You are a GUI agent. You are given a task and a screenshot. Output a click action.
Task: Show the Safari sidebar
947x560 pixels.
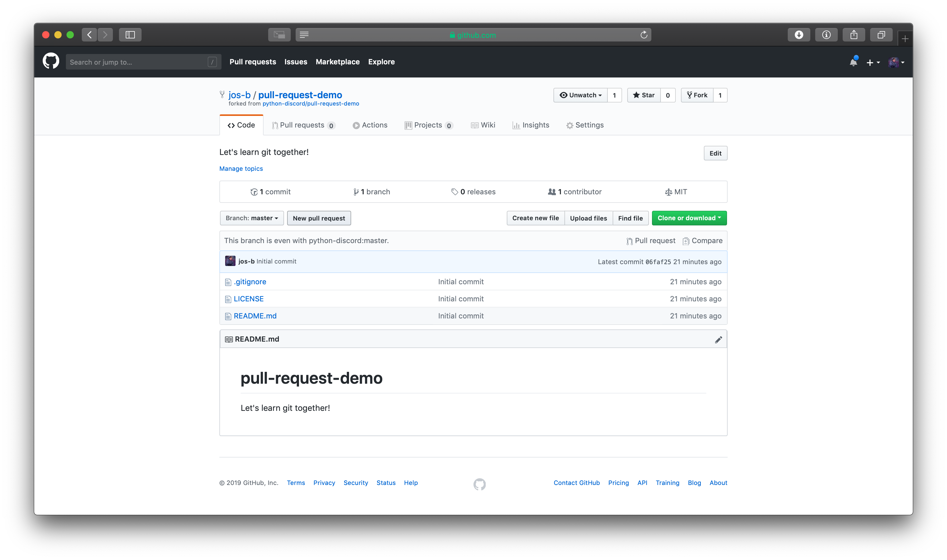tap(130, 35)
